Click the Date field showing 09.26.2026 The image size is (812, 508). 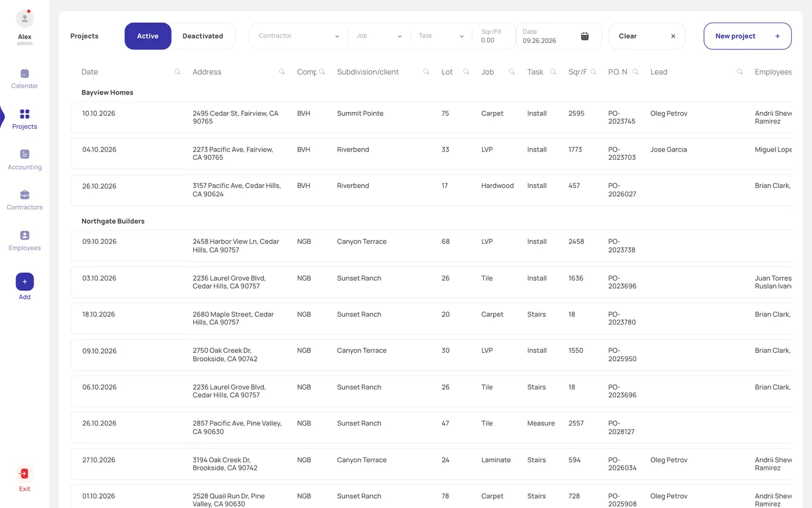coord(559,36)
